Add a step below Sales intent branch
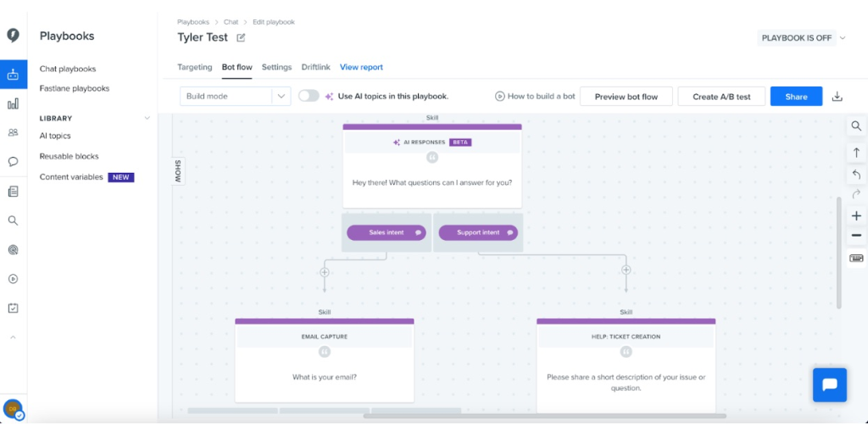The height and width of the screenshot is (424, 868). pos(324,272)
